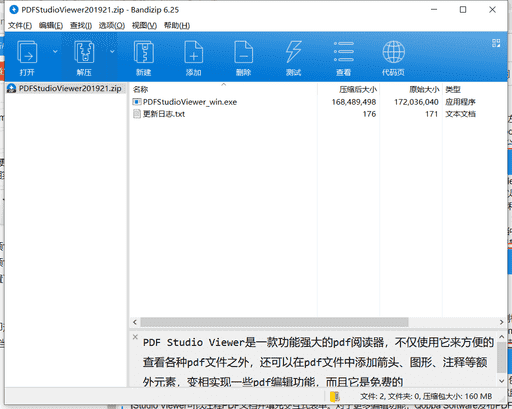Expand the Open button dropdown arrow
Image resolution: width=512 pixels, height=409 pixels.
[55, 51]
